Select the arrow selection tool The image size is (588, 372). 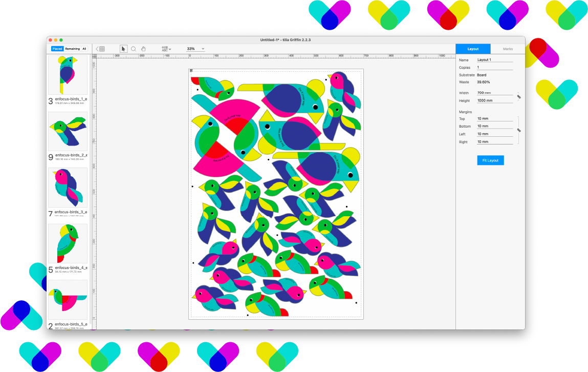point(123,49)
